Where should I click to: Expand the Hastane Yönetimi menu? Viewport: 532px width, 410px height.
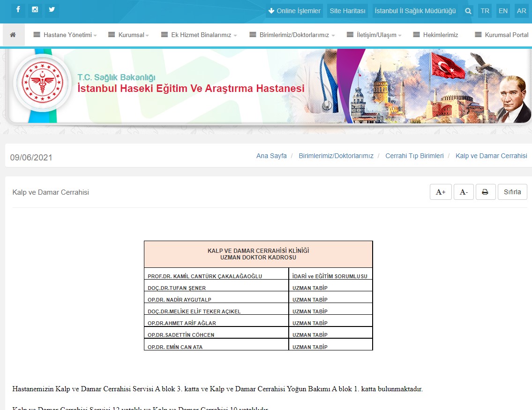[x=65, y=35]
